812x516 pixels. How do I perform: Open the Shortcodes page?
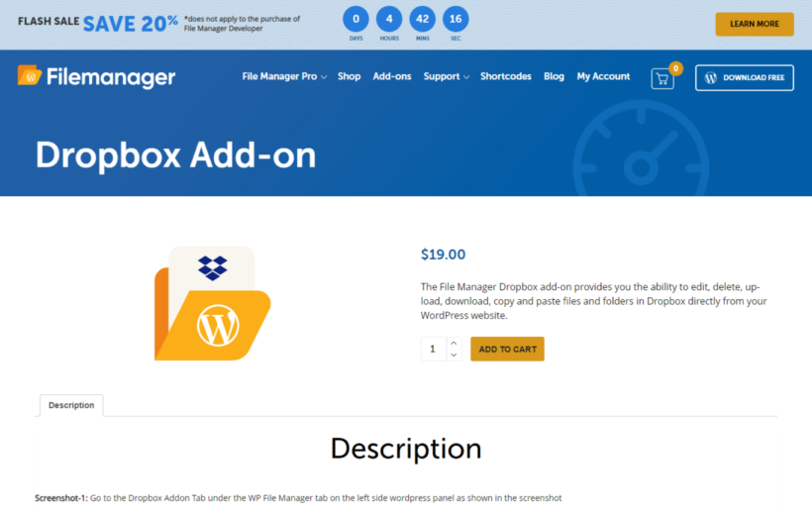(505, 76)
